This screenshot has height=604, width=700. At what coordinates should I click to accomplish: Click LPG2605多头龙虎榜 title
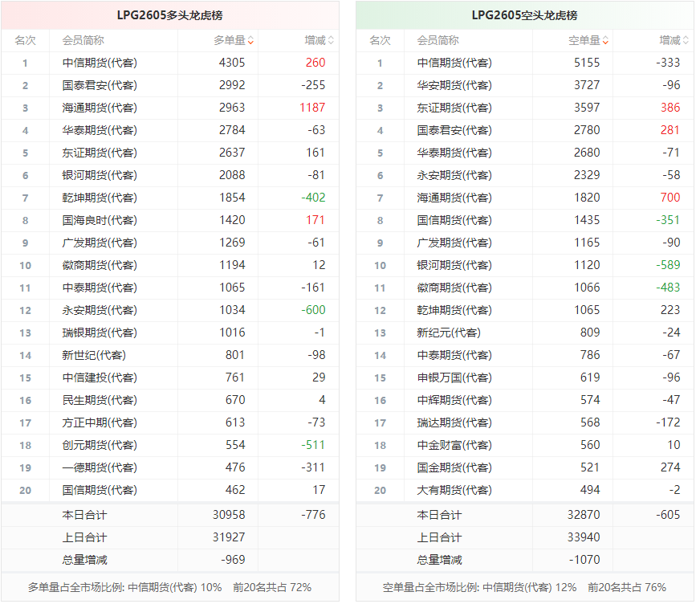click(x=170, y=15)
